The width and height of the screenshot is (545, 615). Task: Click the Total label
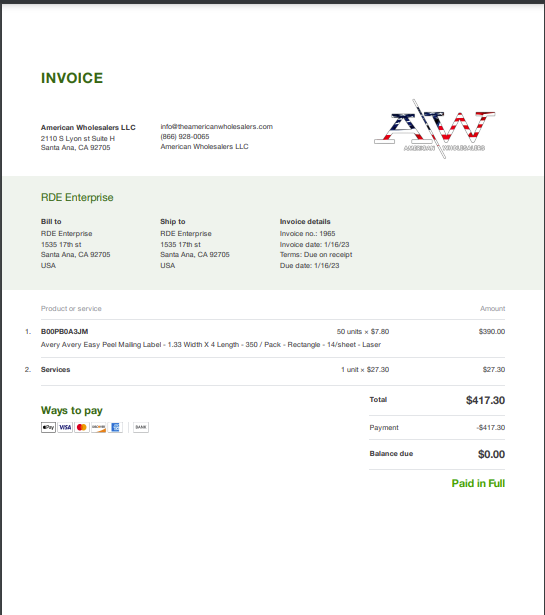378,400
